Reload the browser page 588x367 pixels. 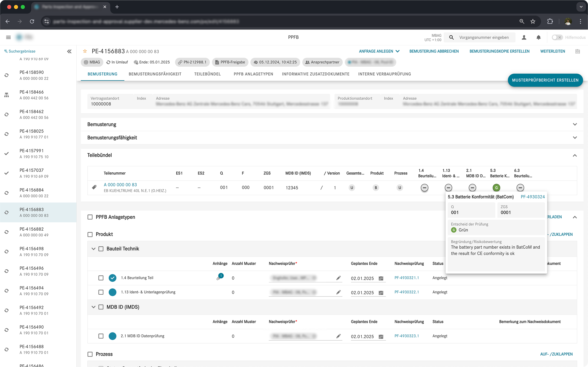32,21
